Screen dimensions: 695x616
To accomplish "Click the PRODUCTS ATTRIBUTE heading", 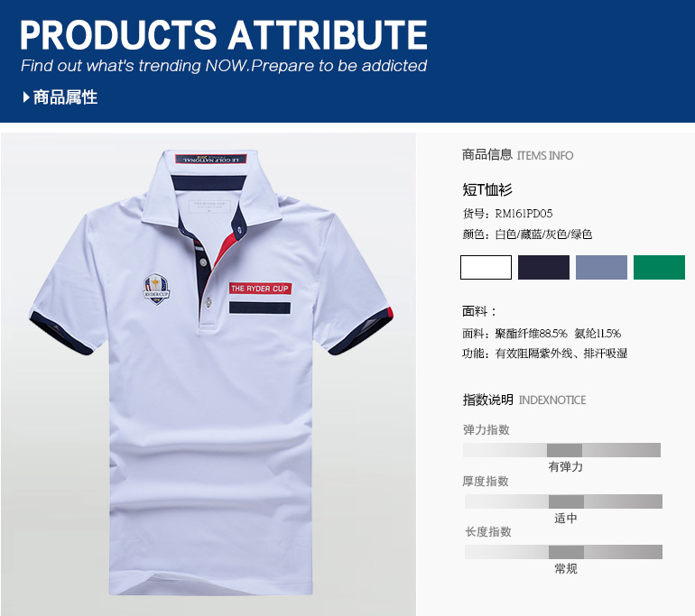I will click(224, 35).
